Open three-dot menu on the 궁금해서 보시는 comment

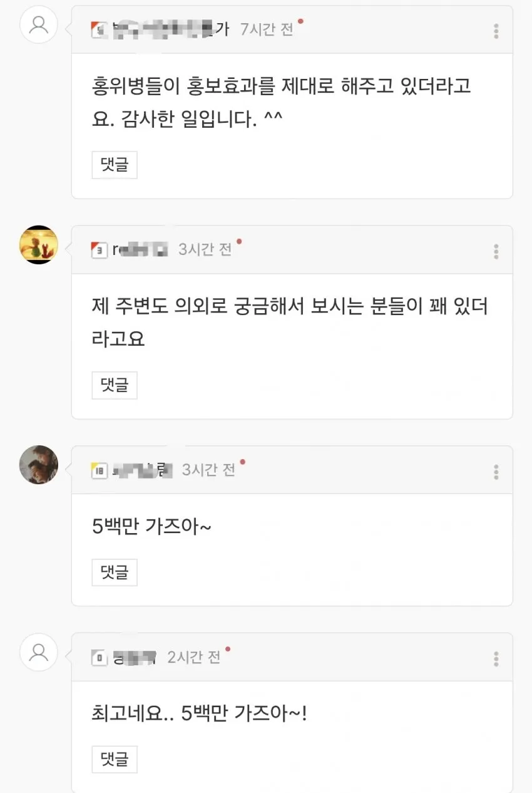(x=496, y=251)
